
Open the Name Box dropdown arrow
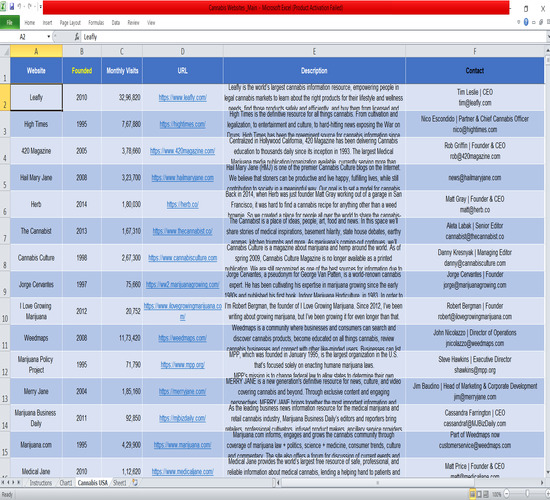click(x=48, y=36)
